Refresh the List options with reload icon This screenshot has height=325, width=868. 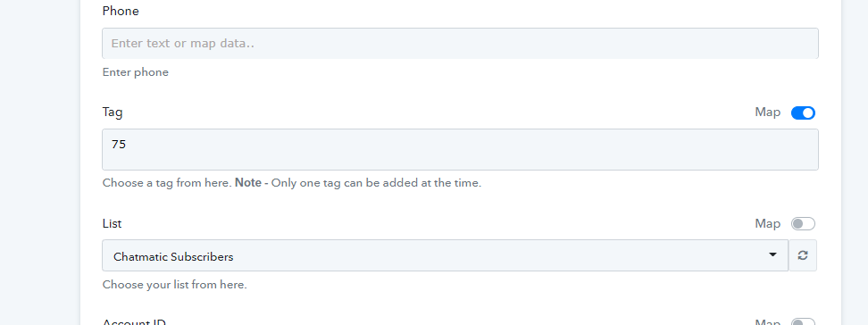click(803, 255)
